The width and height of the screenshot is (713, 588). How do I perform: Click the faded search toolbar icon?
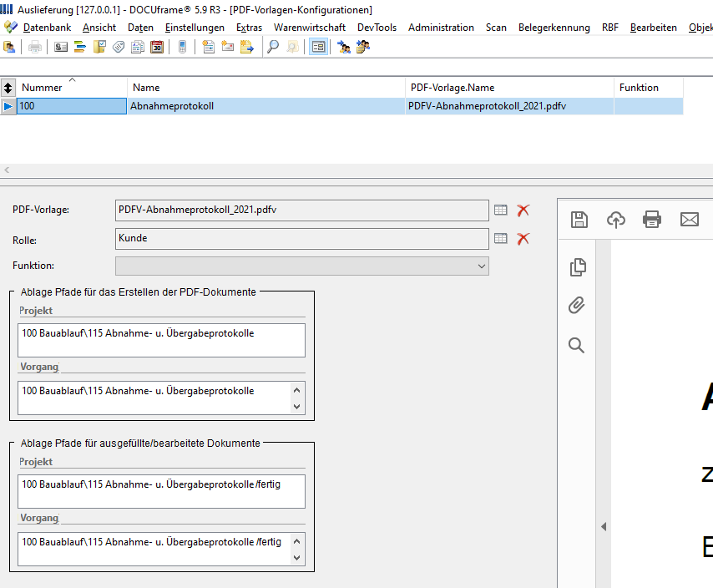click(x=292, y=47)
